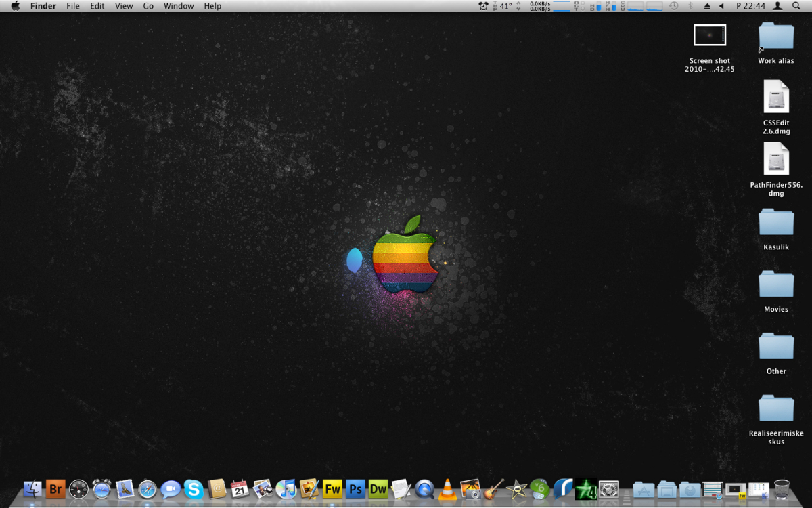
Task: Open the Edit menu
Action: 97,6
